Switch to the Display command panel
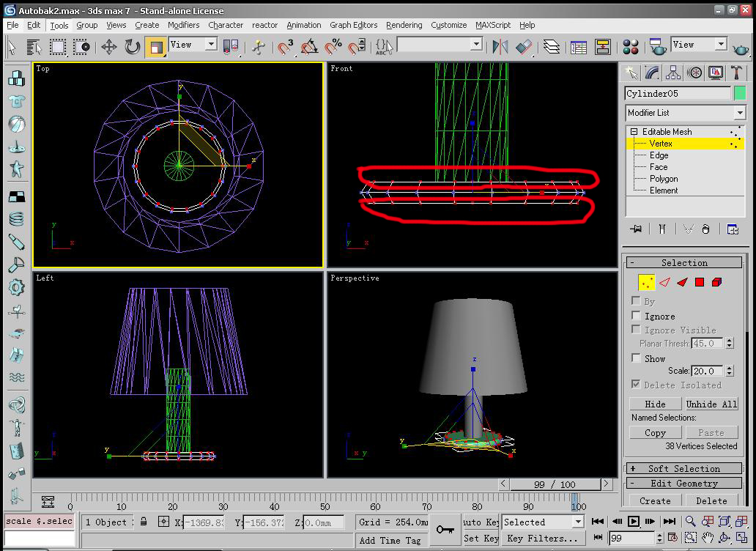 tap(716, 73)
